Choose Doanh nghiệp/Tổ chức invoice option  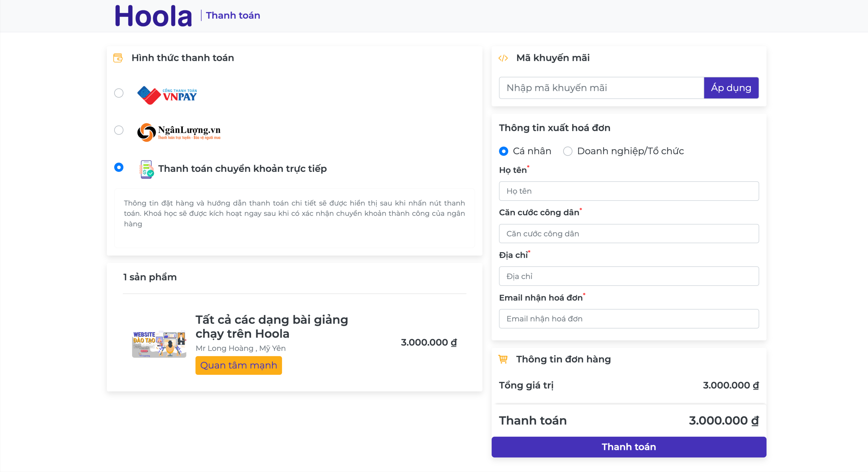568,151
